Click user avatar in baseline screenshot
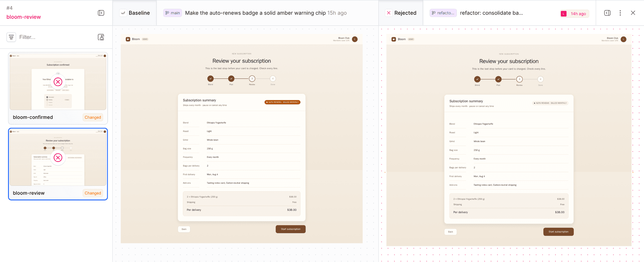Viewport: 644px width, 262px height. coord(355,39)
